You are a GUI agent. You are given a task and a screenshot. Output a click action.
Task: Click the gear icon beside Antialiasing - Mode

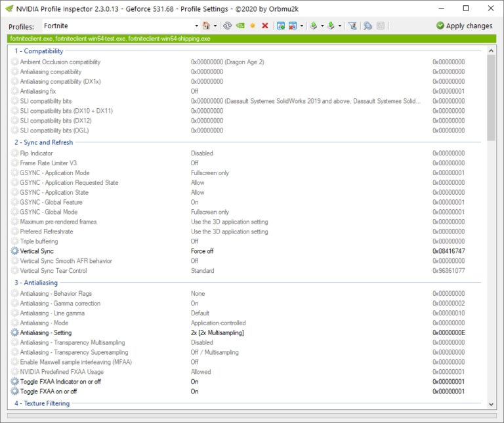click(15, 323)
